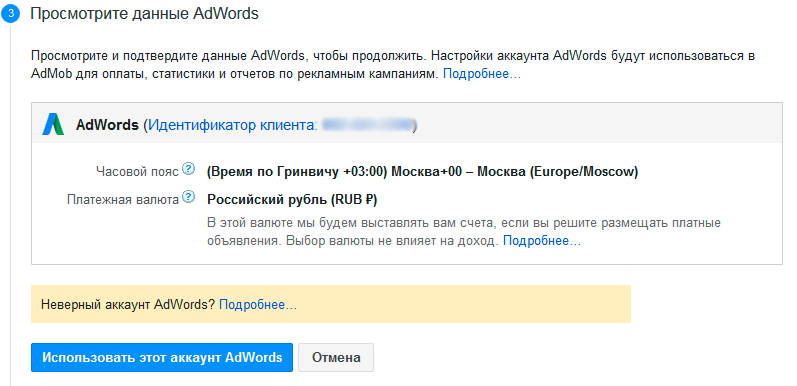
Task: Click the Неверный аккаунт AdWords? text
Action: click(x=128, y=305)
